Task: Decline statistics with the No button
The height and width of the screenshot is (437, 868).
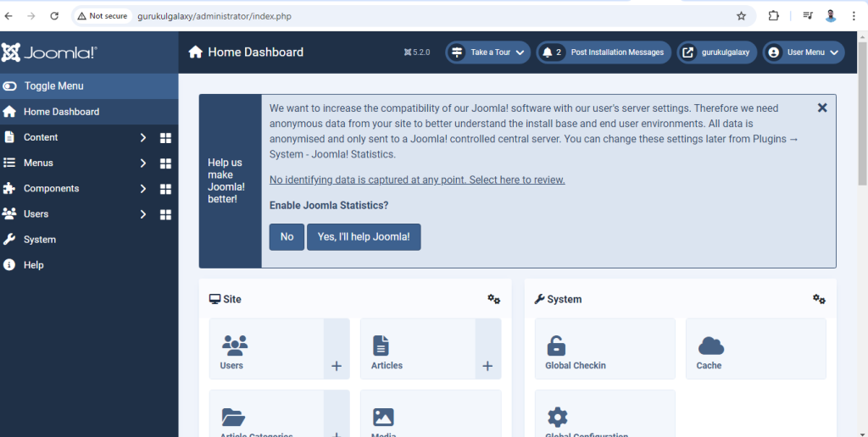Action: pos(287,237)
